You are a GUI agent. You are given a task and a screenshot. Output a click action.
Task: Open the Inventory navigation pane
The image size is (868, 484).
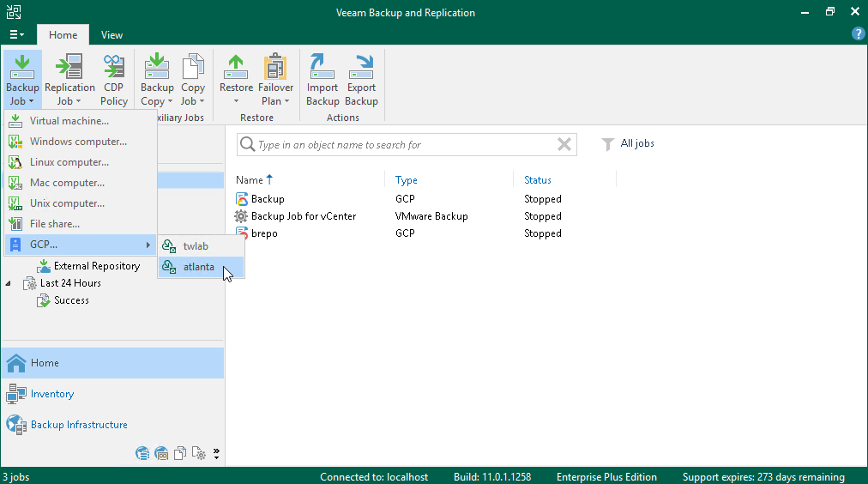point(113,394)
